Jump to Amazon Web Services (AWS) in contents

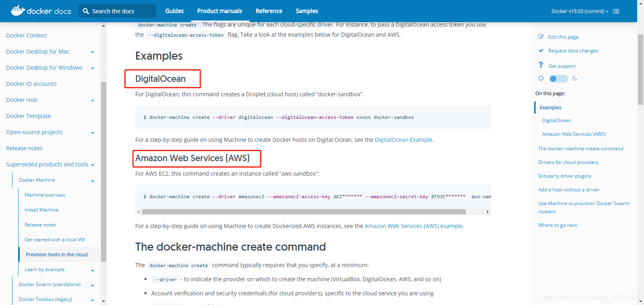(574, 134)
